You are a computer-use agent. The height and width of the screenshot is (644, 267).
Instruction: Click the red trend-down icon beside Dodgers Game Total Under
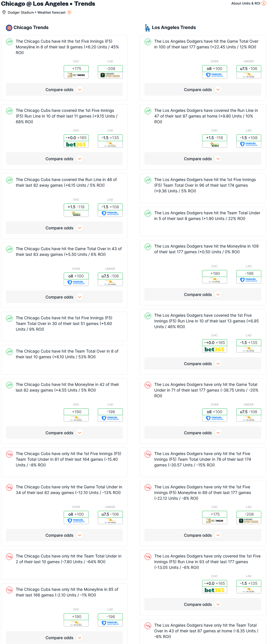pos(148,385)
